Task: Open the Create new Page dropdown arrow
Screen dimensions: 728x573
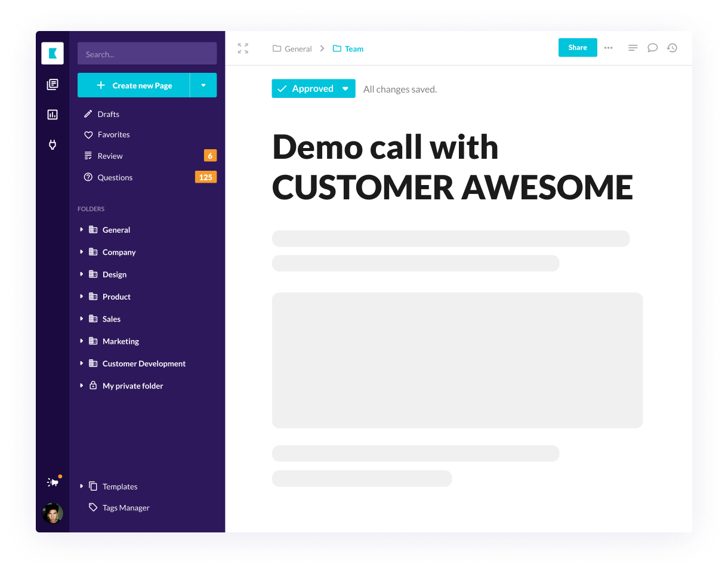Action: (203, 85)
